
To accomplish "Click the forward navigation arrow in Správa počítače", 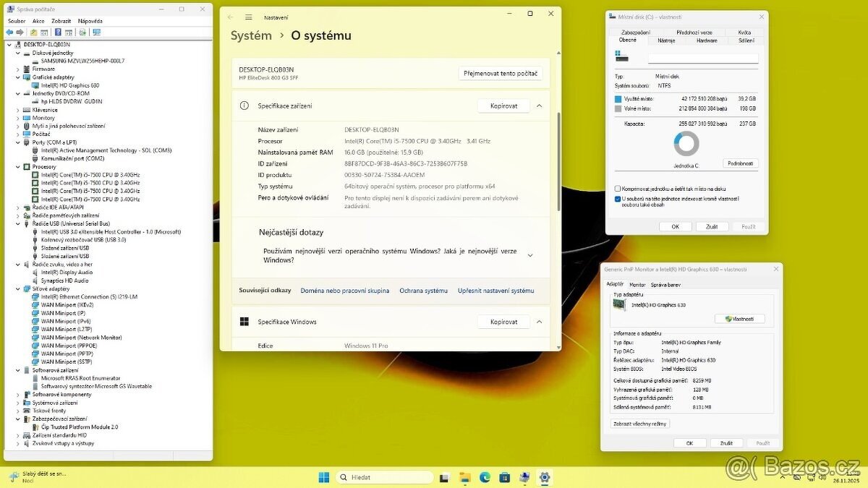I will click(20, 31).
